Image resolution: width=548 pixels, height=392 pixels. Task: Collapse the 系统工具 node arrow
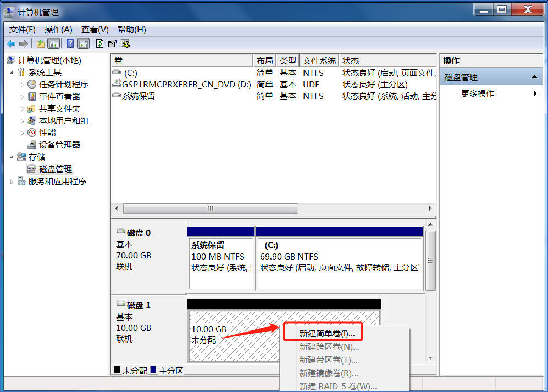[x=12, y=73]
